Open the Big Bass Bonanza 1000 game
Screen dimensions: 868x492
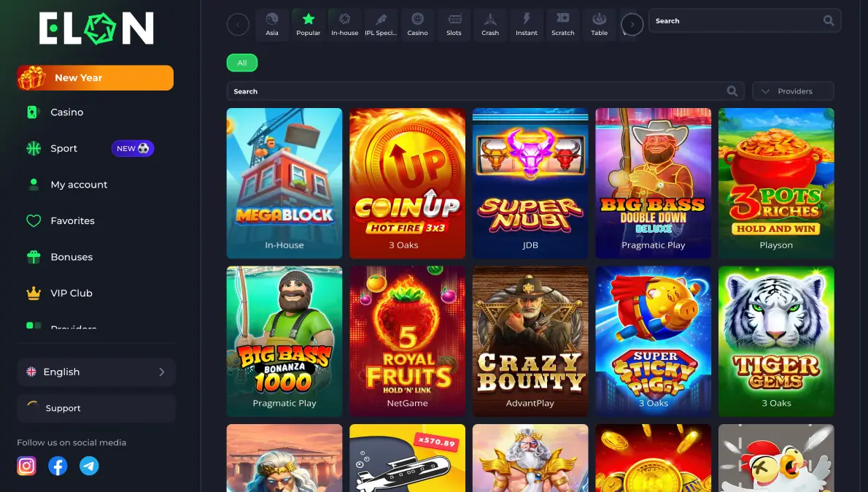point(284,342)
